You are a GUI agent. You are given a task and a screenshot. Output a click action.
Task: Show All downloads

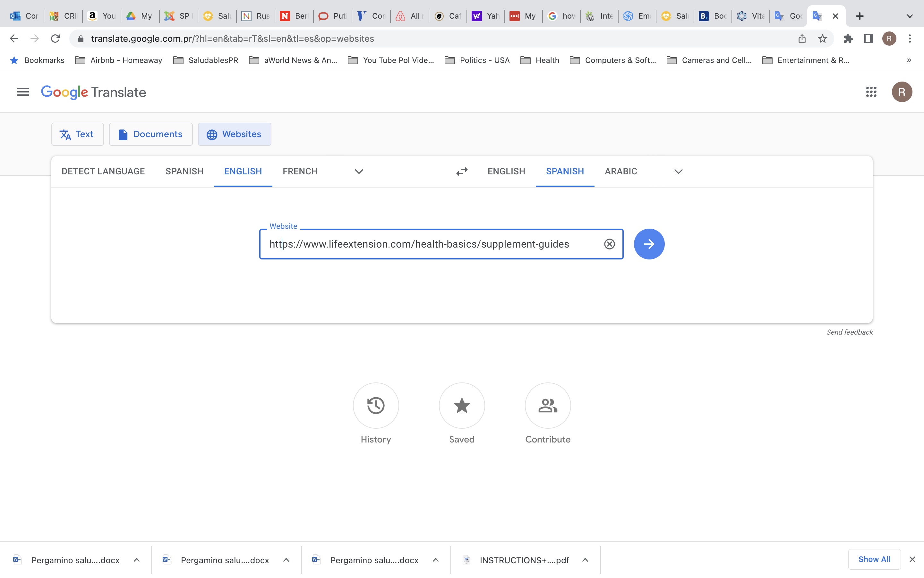pos(874,559)
